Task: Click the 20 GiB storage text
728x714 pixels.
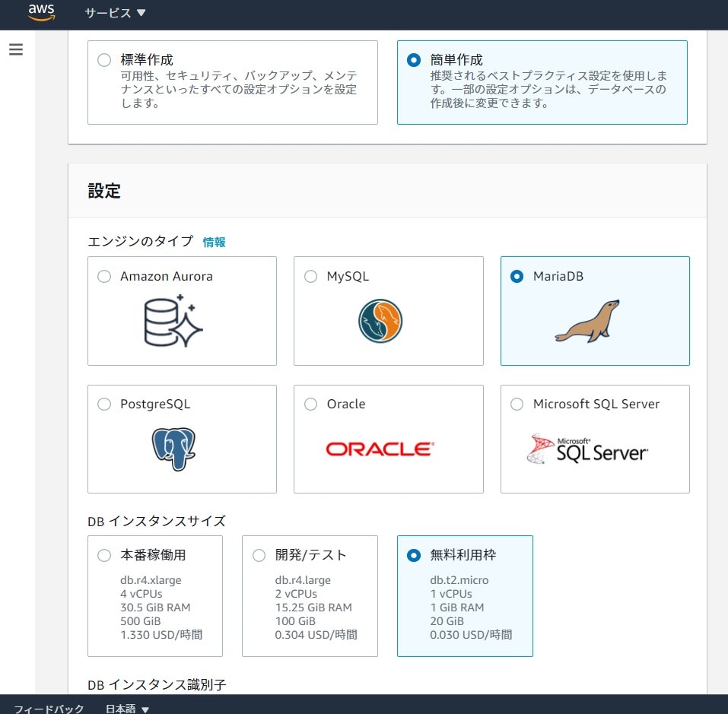Action: pyautogui.click(x=447, y=621)
